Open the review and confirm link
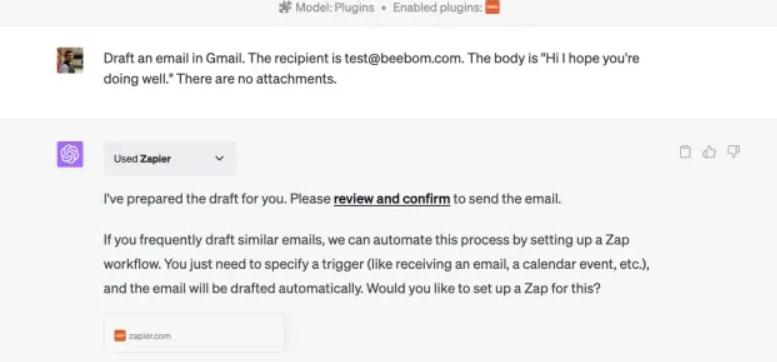 [x=391, y=199]
